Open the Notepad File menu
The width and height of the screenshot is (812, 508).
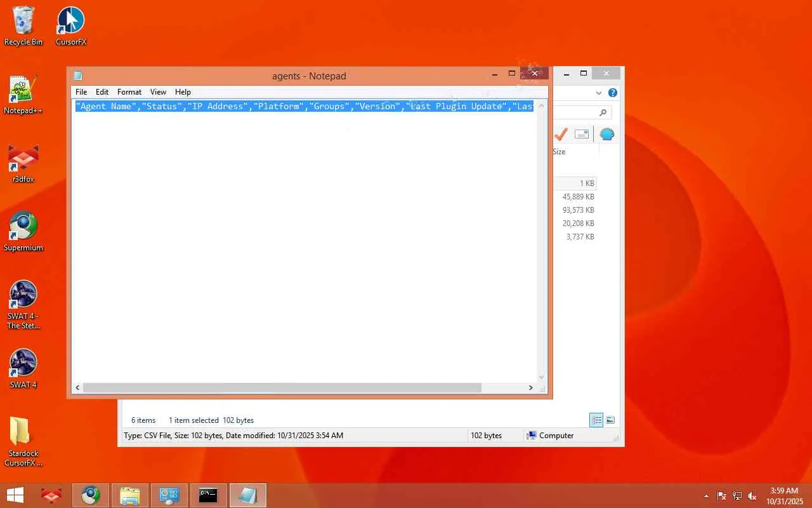point(81,92)
